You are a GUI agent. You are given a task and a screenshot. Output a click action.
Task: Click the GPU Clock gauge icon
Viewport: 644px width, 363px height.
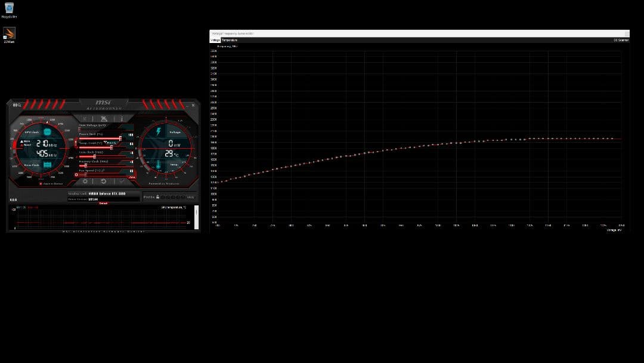(48, 131)
